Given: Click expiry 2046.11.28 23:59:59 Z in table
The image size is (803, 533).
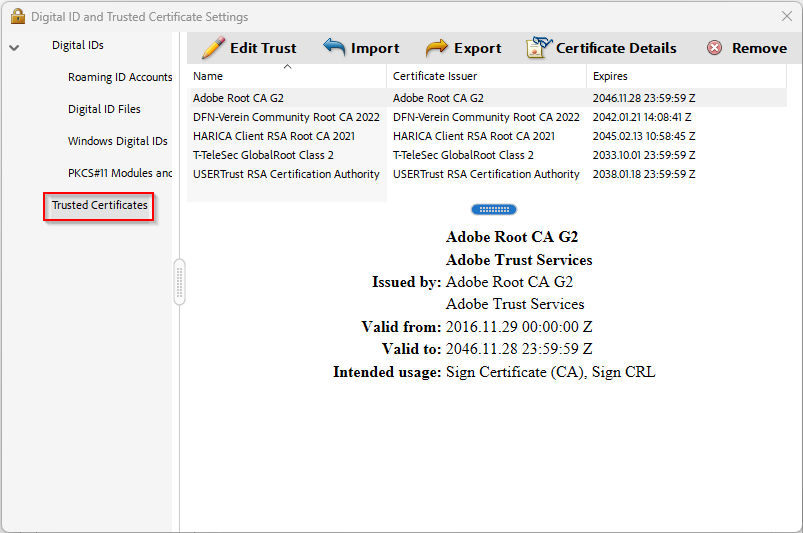Looking at the screenshot, I should pyautogui.click(x=644, y=98).
